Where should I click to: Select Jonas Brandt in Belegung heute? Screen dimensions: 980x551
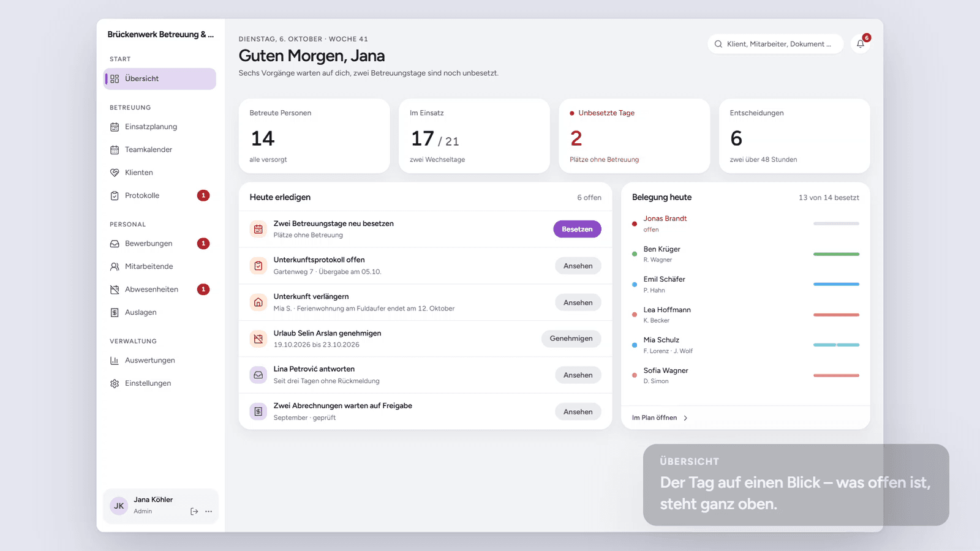pyautogui.click(x=745, y=223)
